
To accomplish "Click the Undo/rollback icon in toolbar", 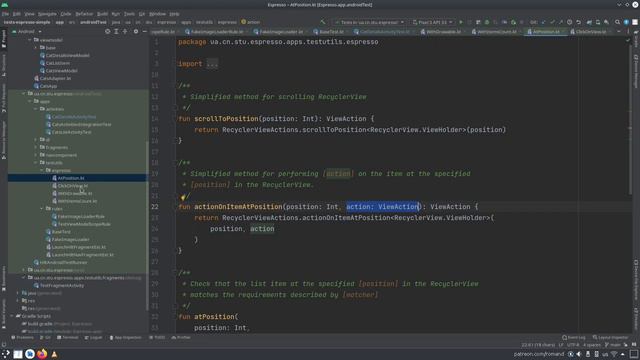I will tap(578, 22).
